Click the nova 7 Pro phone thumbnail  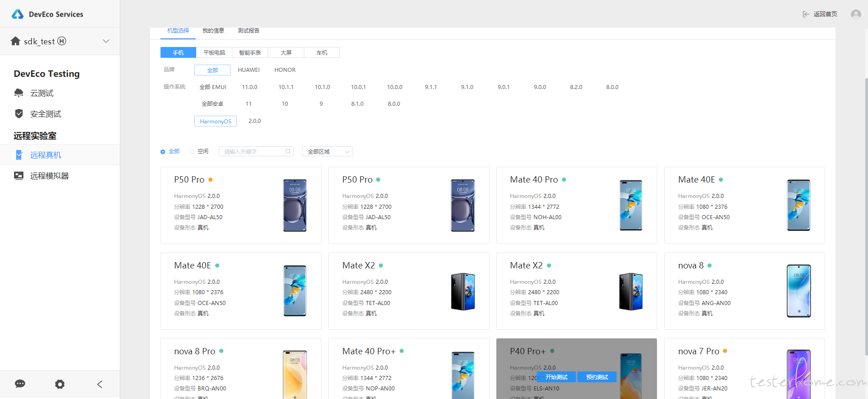[x=799, y=374]
